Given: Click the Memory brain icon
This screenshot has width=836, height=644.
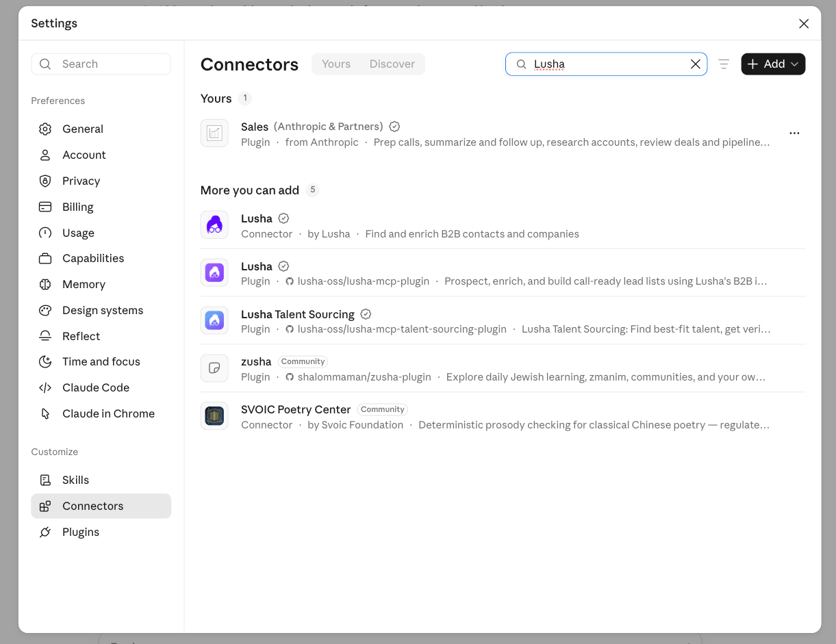Looking at the screenshot, I should point(45,284).
